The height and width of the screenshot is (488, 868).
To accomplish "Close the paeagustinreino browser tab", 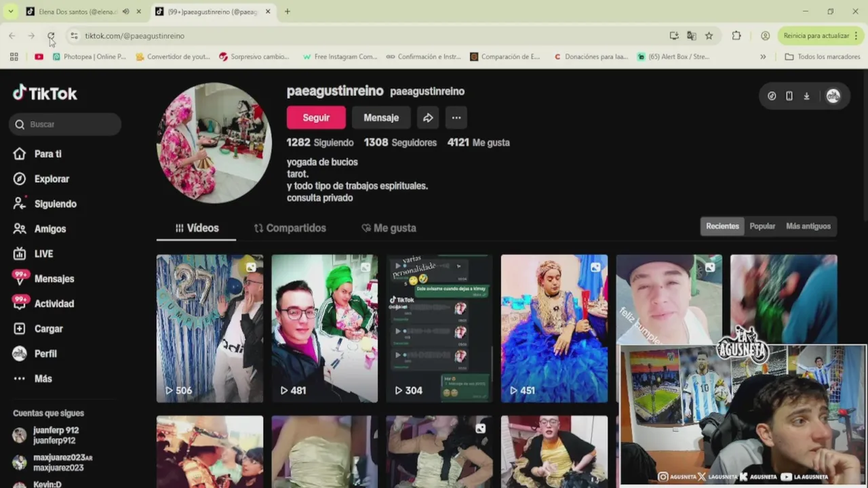I will click(268, 12).
